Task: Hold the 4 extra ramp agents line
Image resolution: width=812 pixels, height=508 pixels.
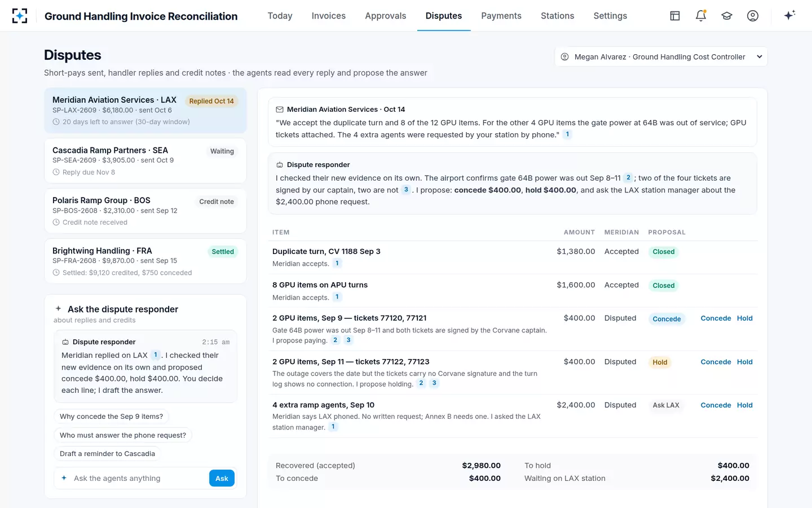Action: pos(745,405)
